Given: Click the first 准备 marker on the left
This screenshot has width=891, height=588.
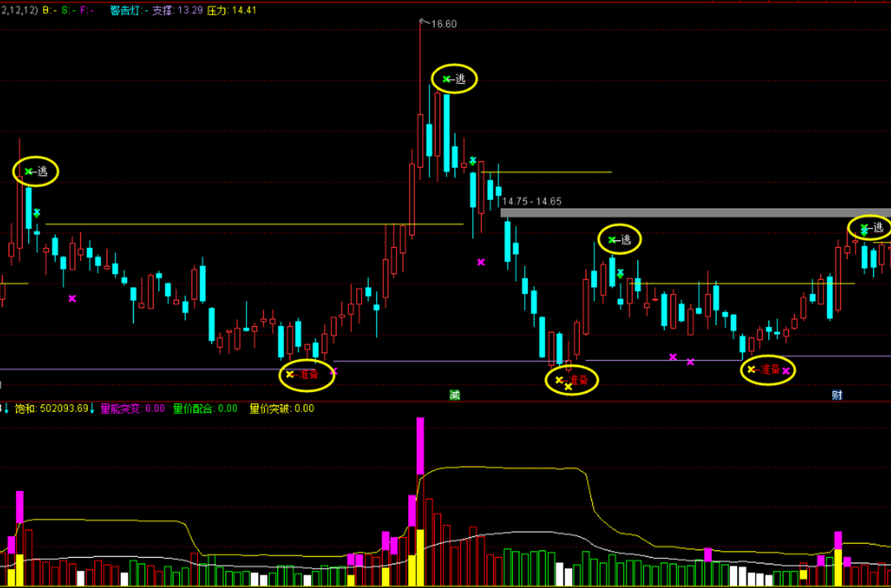Looking at the screenshot, I should (x=307, y=374).
